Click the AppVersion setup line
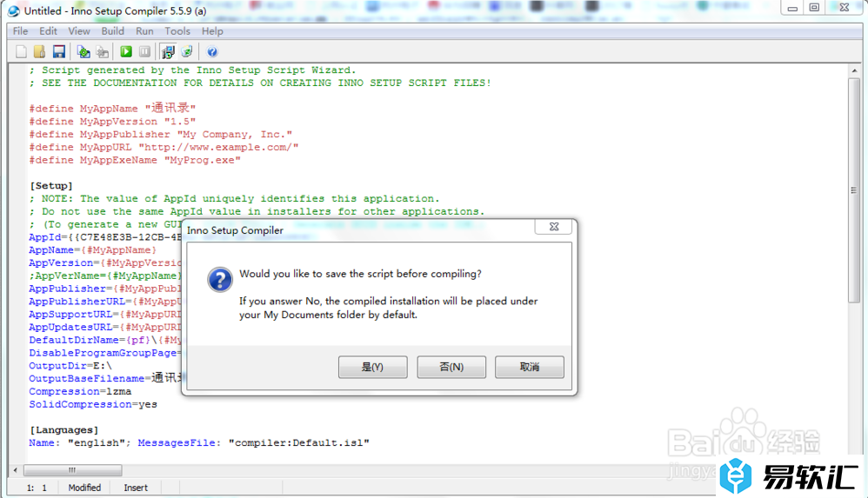This screenshot has width=868, height=498. coord(105,262)
